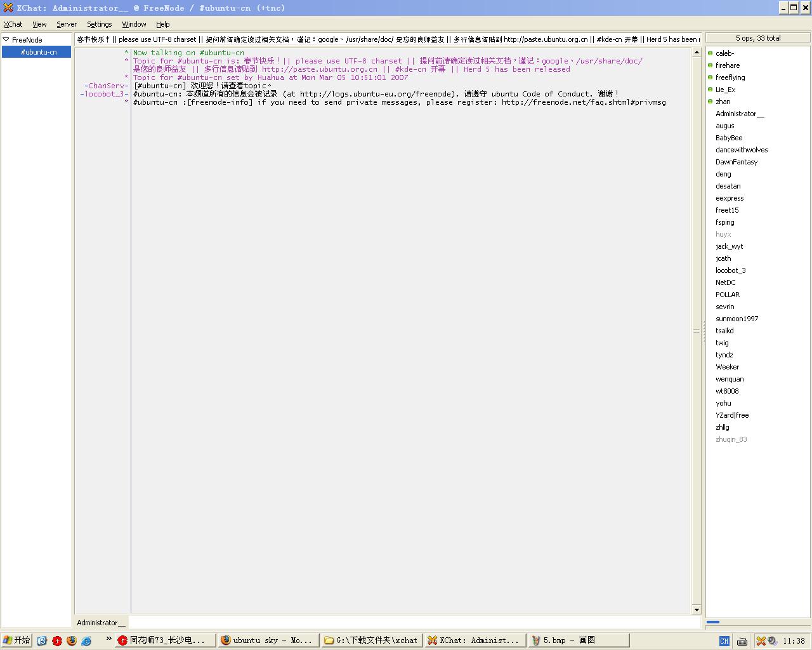812x650 pixels.
Task: Click green op icon next to firehare
Action: point(710,65)
